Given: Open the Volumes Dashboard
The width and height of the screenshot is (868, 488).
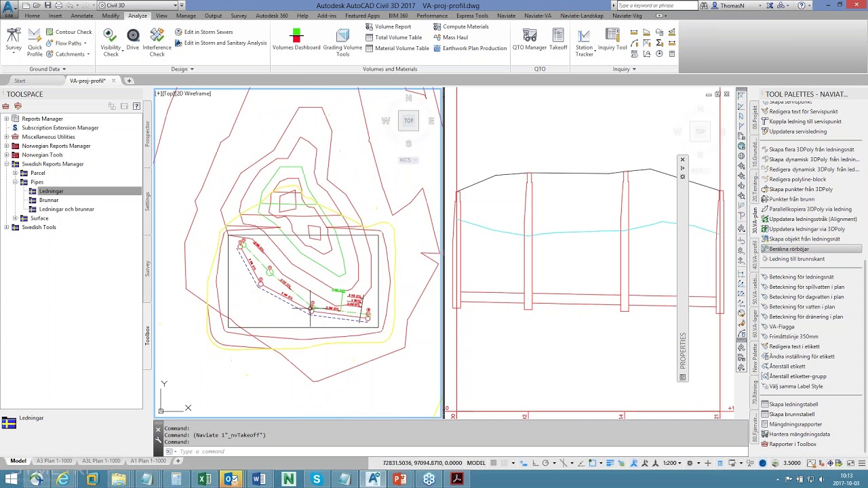Looking at the screenshot, I should coord(296,39).
